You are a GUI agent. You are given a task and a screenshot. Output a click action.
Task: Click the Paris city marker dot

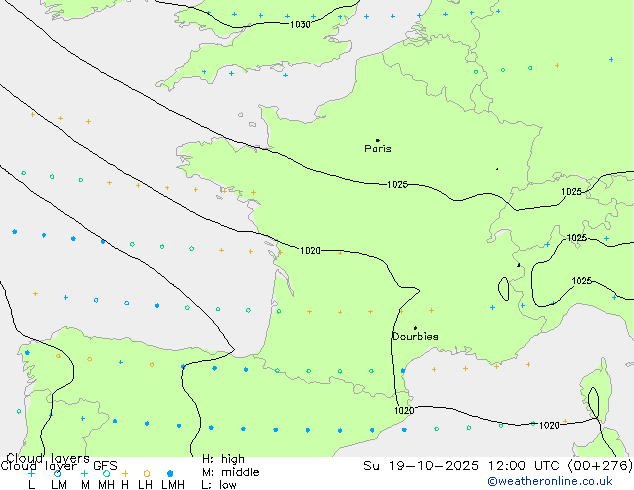[378, 140]
